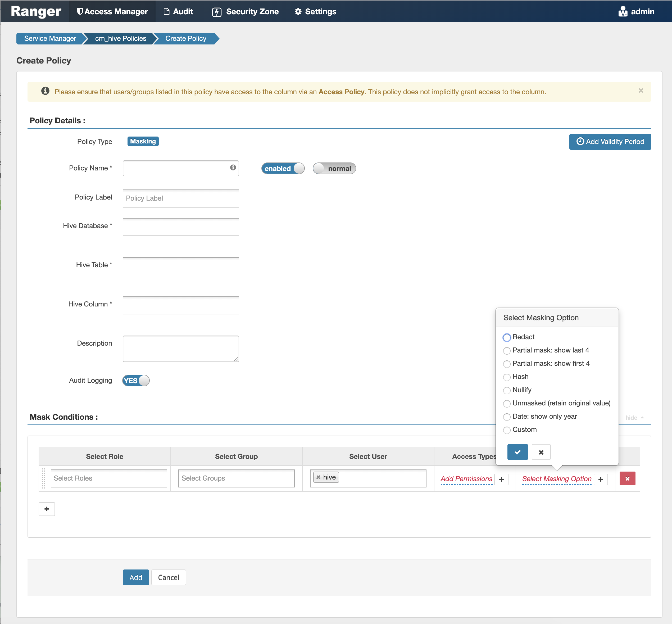Click plus icon beside Add Permissions
The image size is (672, 624).
[x=501, y=479]
